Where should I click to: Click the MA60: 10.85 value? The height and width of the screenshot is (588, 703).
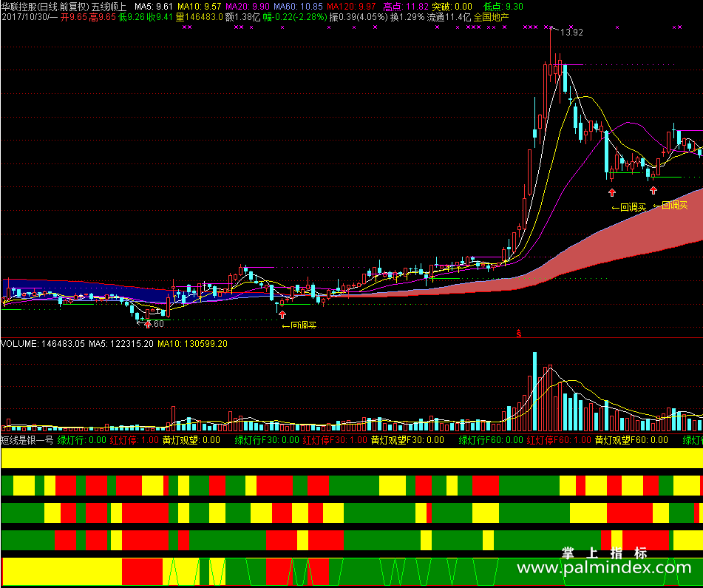click(298, 7)
